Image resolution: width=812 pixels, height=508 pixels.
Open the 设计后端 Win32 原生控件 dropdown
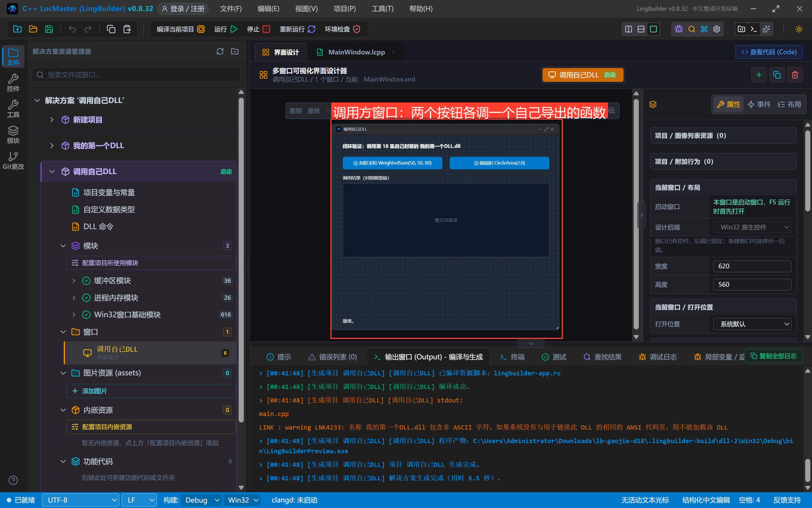click(x=752, y=227)
